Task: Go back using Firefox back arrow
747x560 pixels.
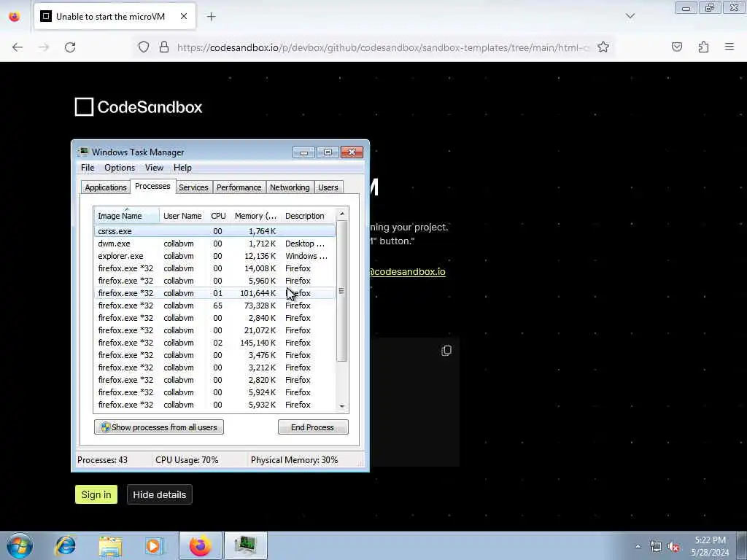Action: coord(18,47)
